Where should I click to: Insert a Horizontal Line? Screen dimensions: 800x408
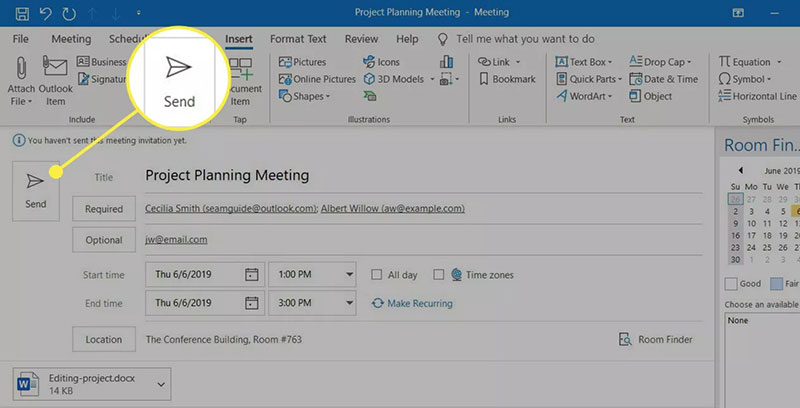pyautogui.click(x=757, y=96)
